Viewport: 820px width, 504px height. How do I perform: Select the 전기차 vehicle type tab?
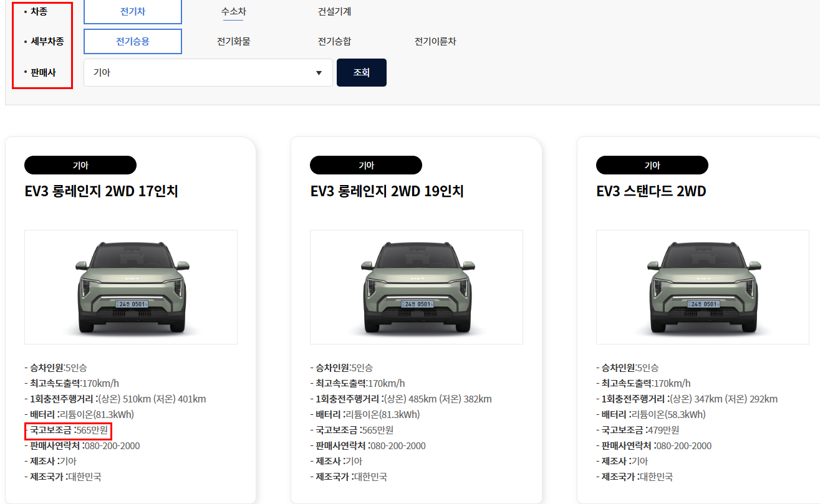pos(133,12)
